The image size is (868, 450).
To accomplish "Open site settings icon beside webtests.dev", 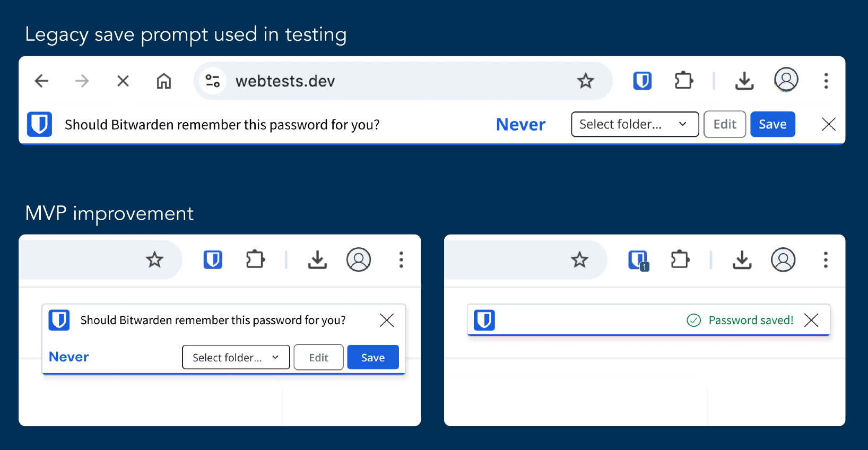I will pos(213,81).
